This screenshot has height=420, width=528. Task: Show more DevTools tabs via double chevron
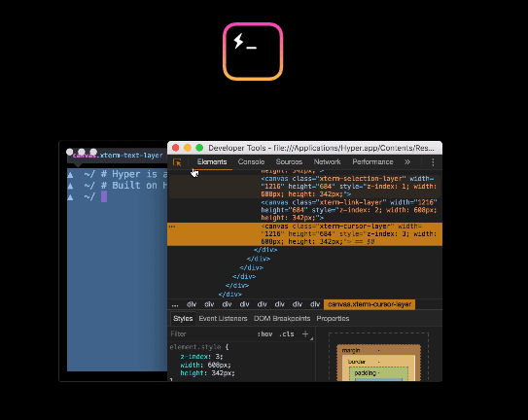pyautogui.click(x=407, y=162)
